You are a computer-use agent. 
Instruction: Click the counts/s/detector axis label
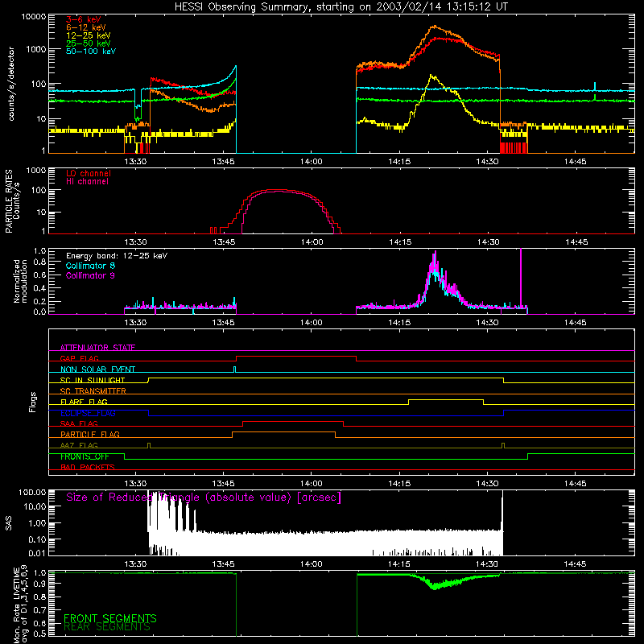coord(11,84)
